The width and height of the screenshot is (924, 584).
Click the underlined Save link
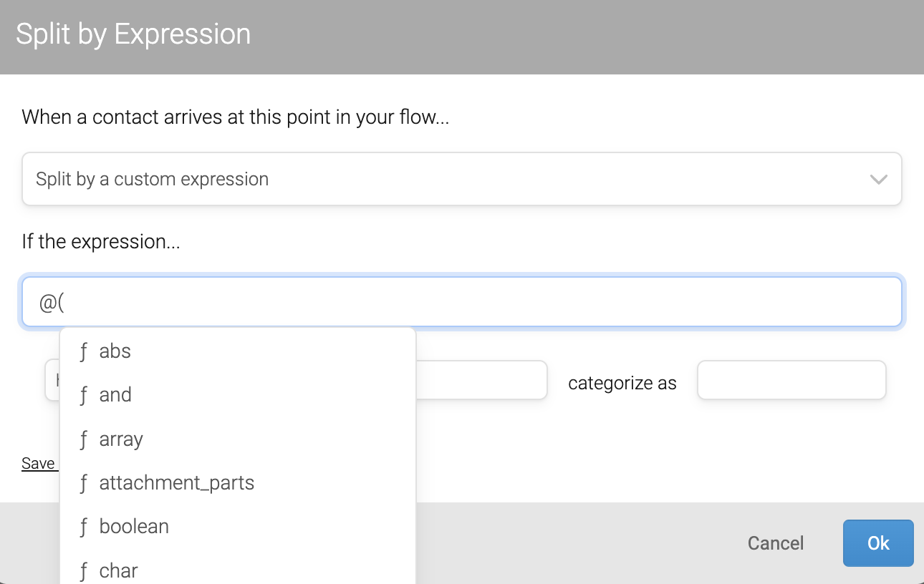click(x=38, y=464)
